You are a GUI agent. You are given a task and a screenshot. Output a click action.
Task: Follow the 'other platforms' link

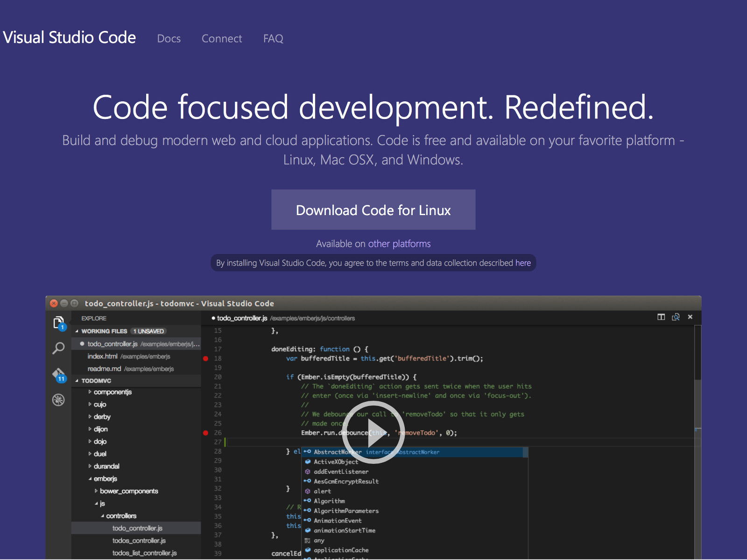[400, 244]
